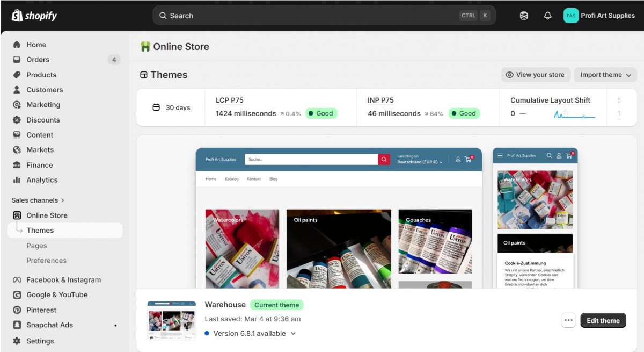Click the Pinterest channel icon

click(17, 310)
